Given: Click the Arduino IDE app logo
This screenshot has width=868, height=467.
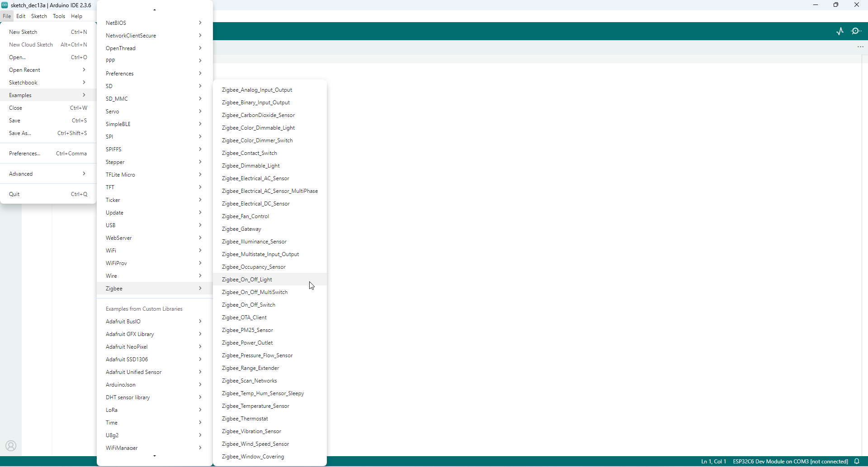Looking at the screenshot, I should (x=5, y=5).
